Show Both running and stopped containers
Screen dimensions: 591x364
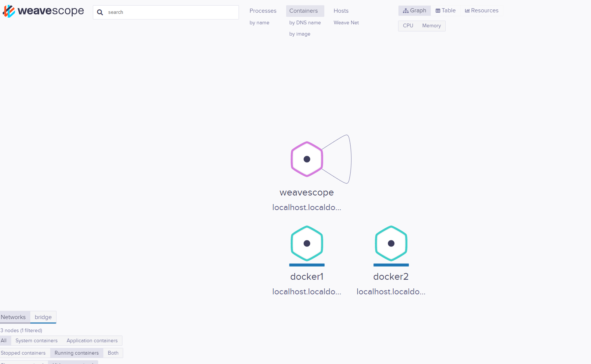tap(113, 353)
